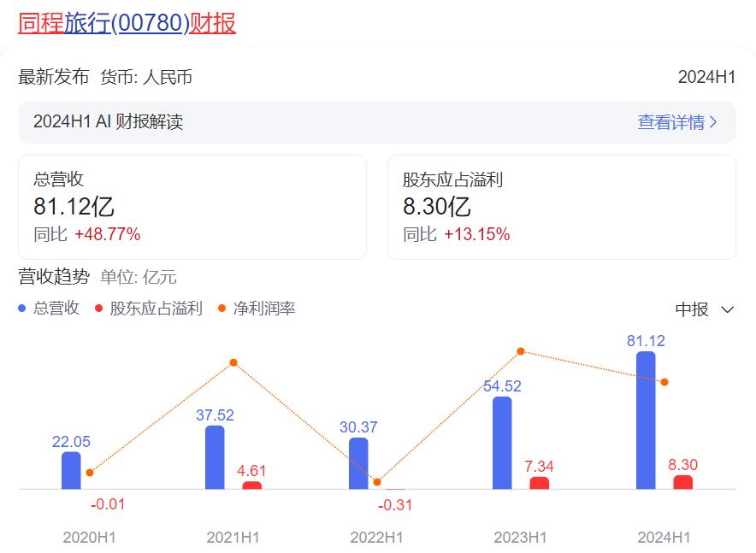The image size is (756, 553).
Task: Click the blue 2024H1 revenue bar 81.12
Action: tap(646, 421)
